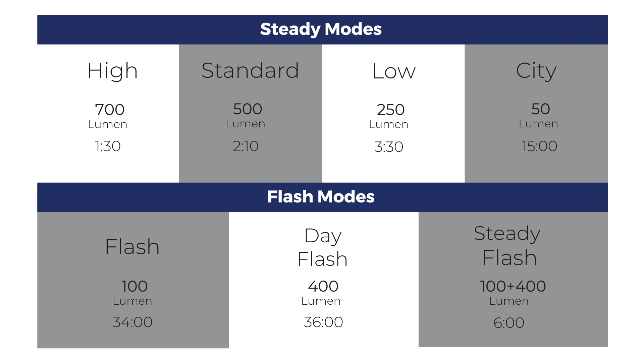644x362 pixels.
Task: Select the 500 lumen value
Action: 248,109
